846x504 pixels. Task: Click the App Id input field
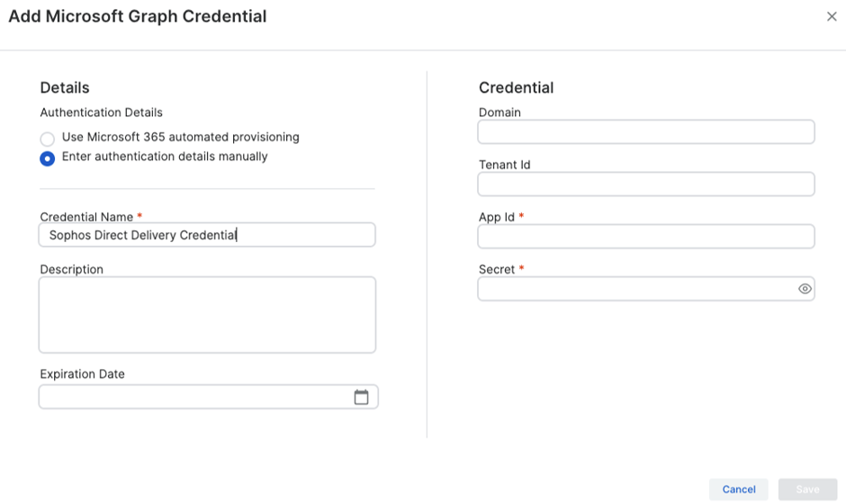(x=645, y=237)
